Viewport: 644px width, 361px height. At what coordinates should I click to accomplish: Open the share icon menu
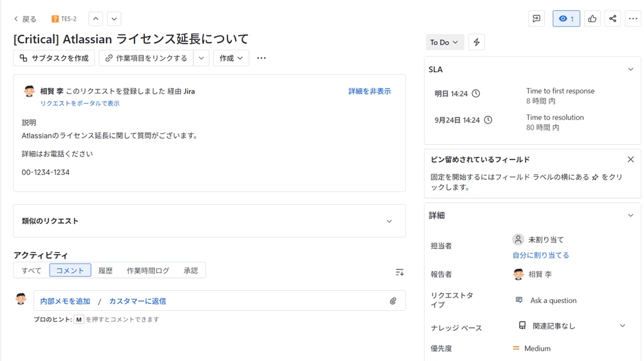point(612,19)
